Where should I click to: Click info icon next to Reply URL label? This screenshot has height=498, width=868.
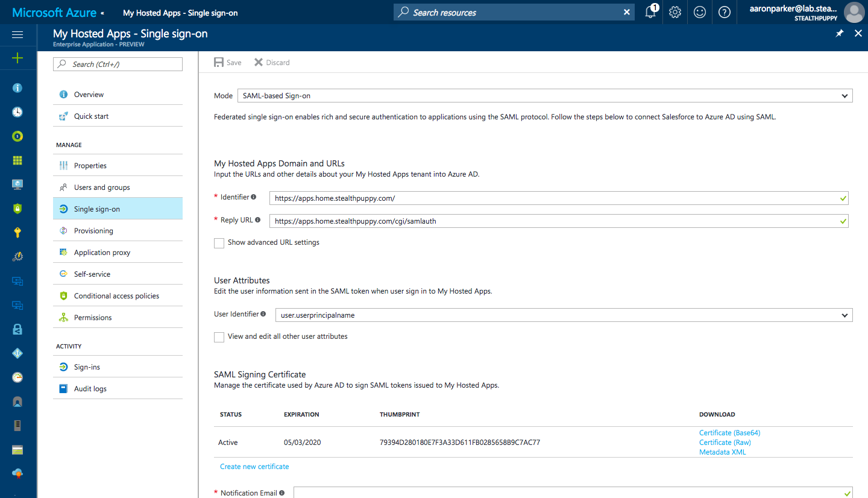[258, 220]
